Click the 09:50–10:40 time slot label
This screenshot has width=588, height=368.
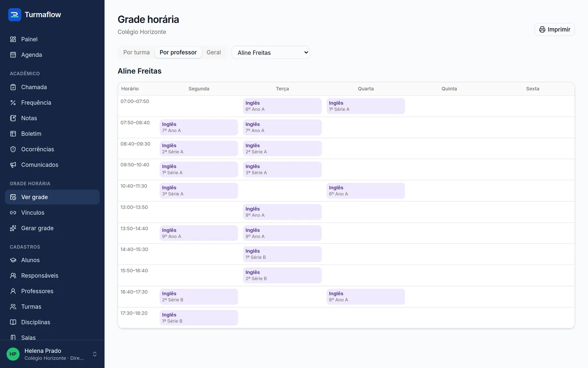pyautogui.click(x=135, y=165)
